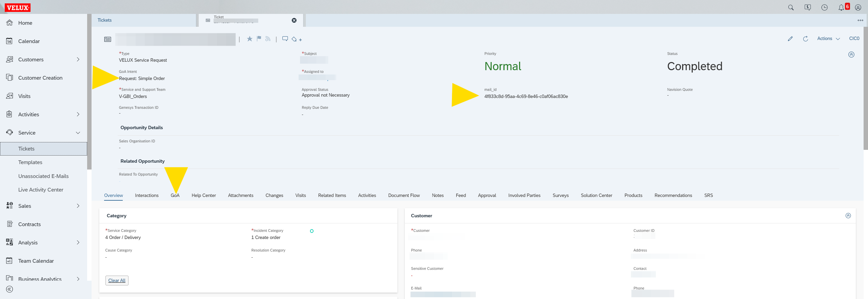Image resolution: width=868 pixels, height=299 pixels.
Task: Open the Attachments tab
Action: [x=241, y=195]
